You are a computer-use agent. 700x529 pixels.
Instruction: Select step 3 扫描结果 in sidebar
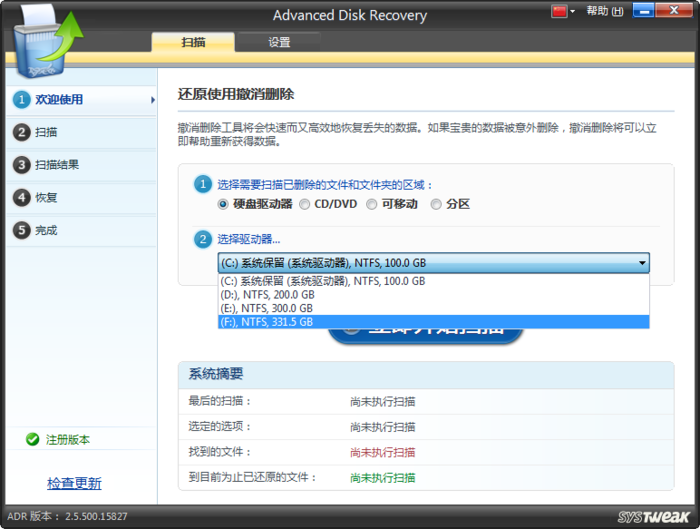pos(81,165)
